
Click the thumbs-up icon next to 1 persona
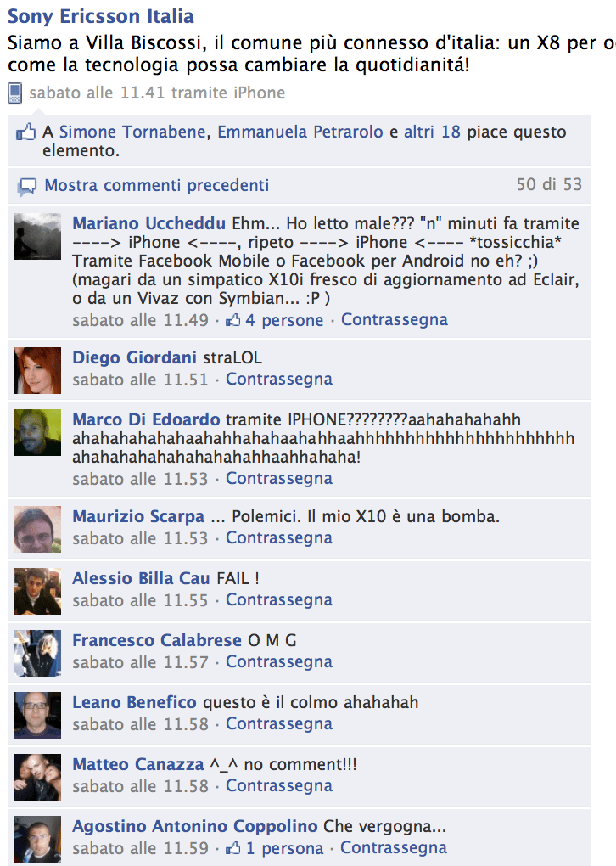coord(233,848)
